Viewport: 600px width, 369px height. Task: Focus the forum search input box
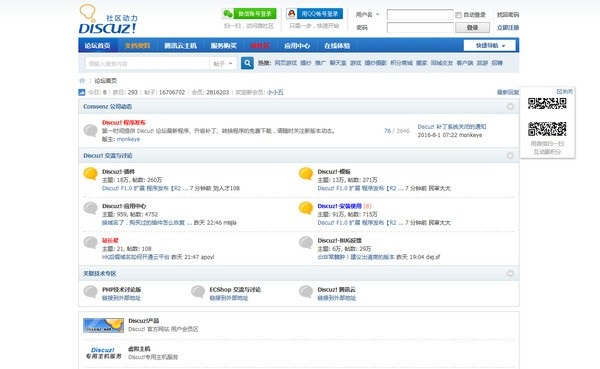point(147,64)
